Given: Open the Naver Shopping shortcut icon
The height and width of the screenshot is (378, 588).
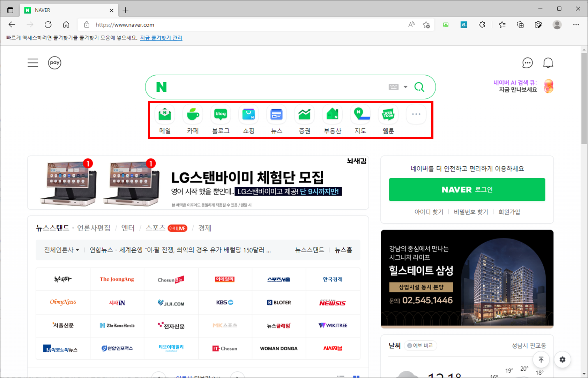Looking at the screenshot, I should pos(248,114).
